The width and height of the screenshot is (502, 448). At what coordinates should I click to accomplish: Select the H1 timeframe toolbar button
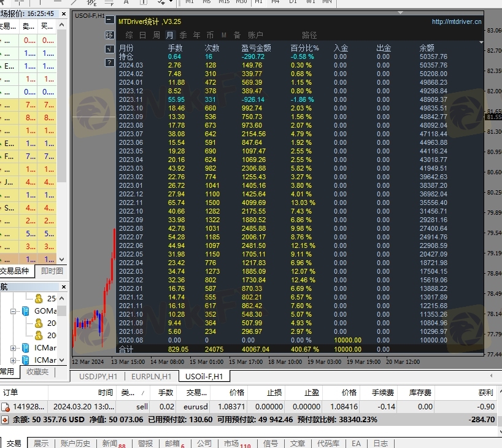[x=258, y=2]
